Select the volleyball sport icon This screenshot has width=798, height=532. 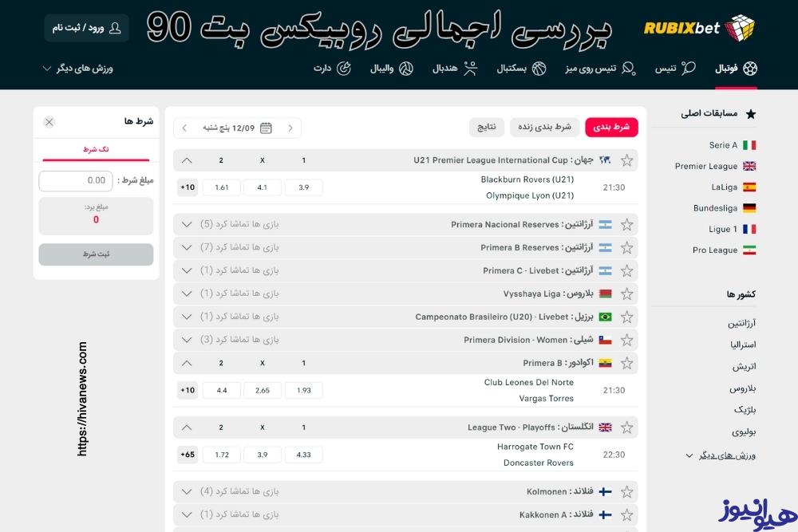(x=407, y=69)
